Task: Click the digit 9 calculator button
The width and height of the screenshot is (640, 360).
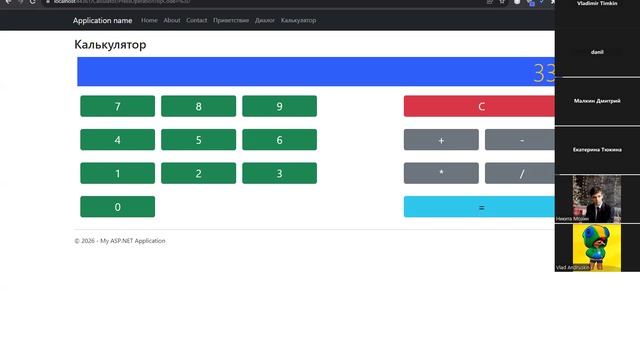Action: click(279, 106)
